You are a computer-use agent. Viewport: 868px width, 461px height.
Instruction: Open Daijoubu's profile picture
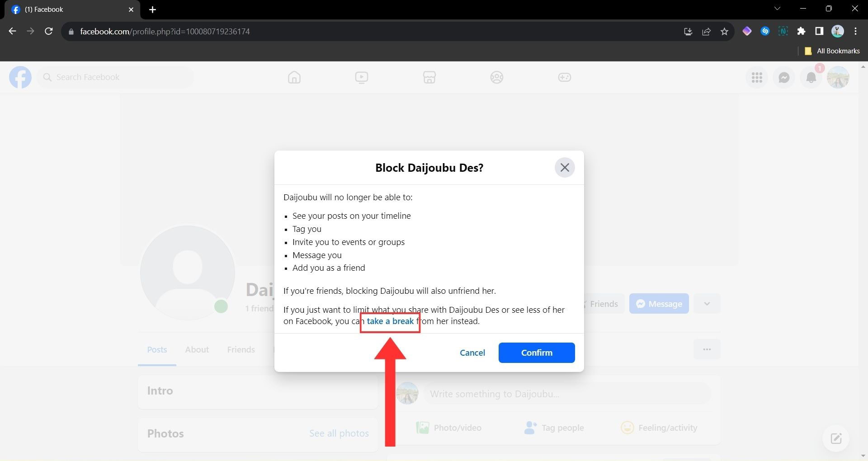coord(188,273)
